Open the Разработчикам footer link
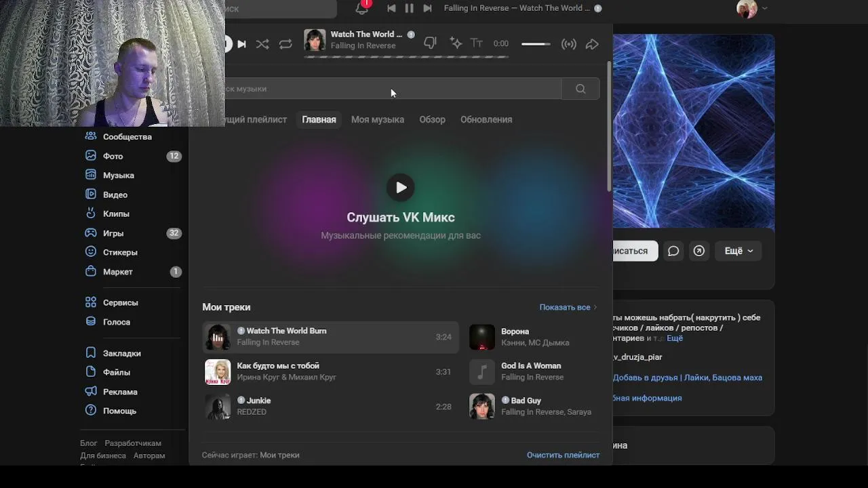 point(133,443)
